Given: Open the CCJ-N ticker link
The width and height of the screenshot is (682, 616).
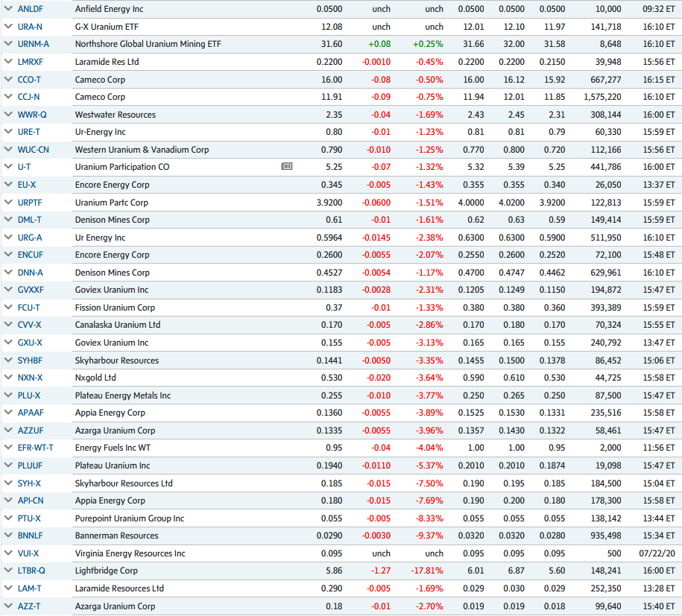Looking at the screenshot, I should 29,97.
